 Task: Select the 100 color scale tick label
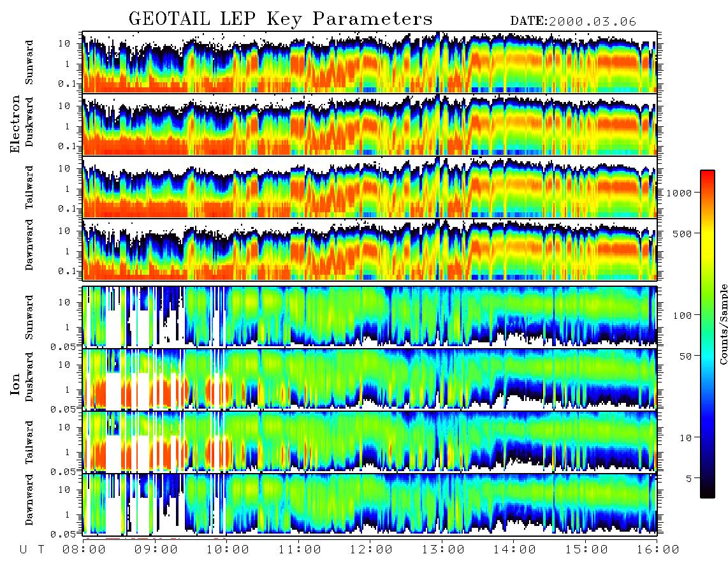pos(682,316)
